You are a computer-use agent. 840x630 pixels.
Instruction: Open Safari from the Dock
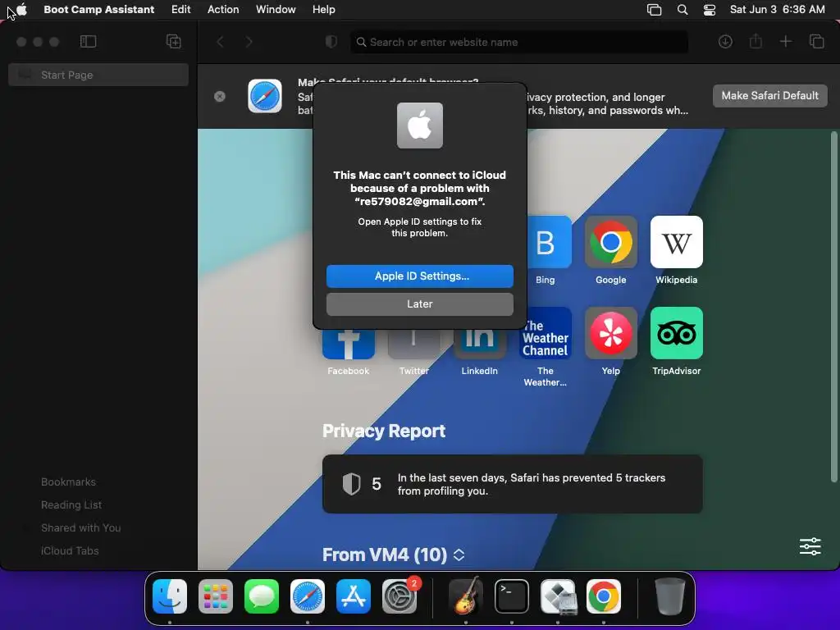(308, 597)
